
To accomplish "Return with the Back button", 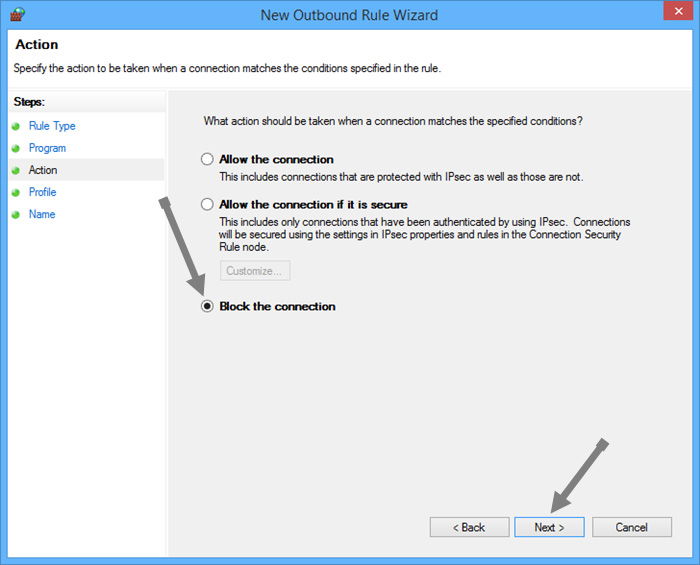I will pyautogui.click(x=469, y=527).
